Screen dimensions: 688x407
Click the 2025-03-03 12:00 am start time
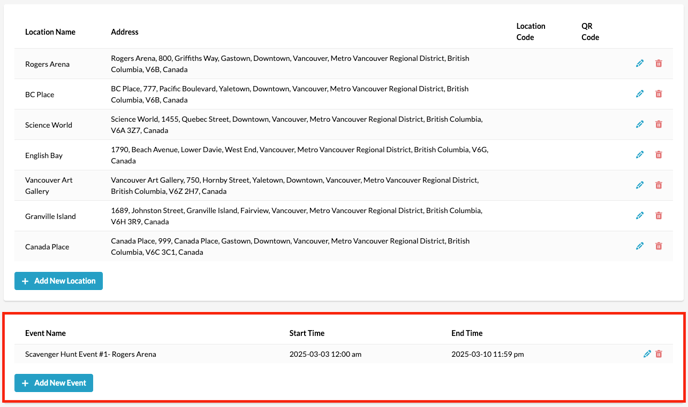(x=325, y=354)
